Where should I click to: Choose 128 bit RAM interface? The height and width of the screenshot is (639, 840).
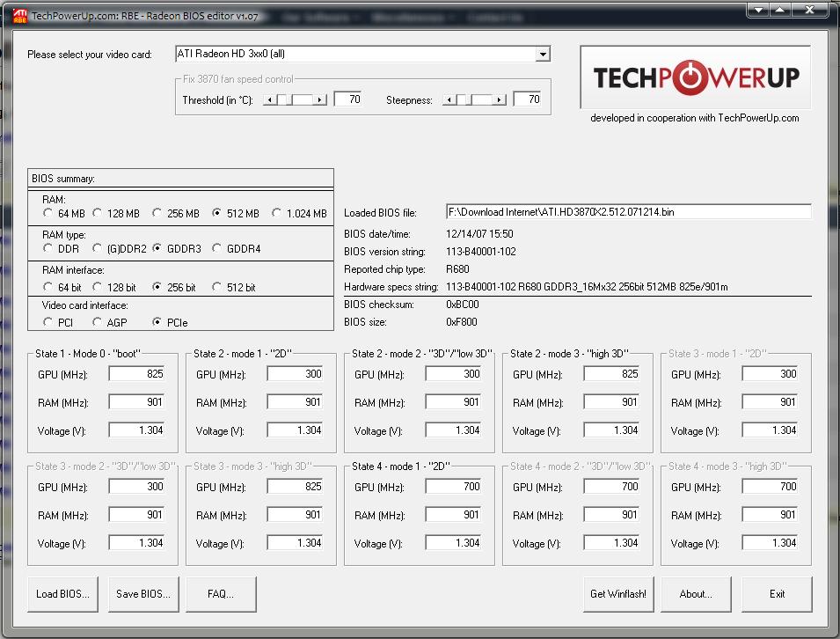coord(97,287)
